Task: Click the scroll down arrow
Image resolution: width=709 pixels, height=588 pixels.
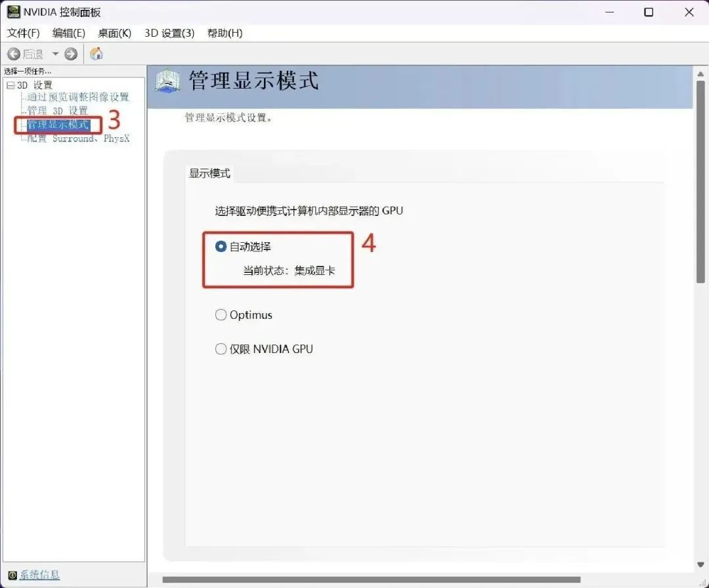Action: (700, 564)
